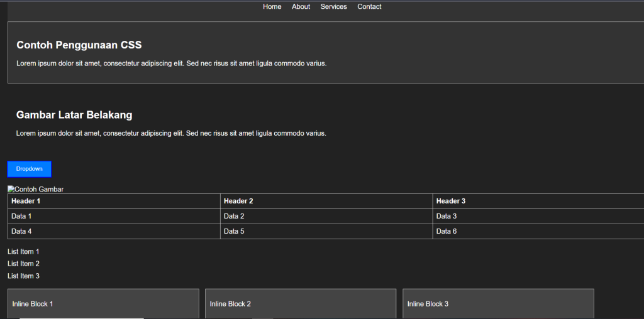Viewport: 644px width, 319px height.
Task: Select the Header 2 column heading
Action: [238, 201]
